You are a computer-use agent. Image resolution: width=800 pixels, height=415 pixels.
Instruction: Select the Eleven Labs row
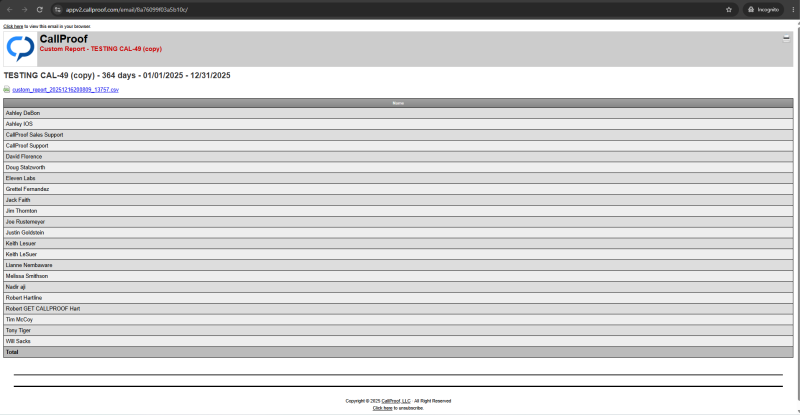[x=398, y=178]
